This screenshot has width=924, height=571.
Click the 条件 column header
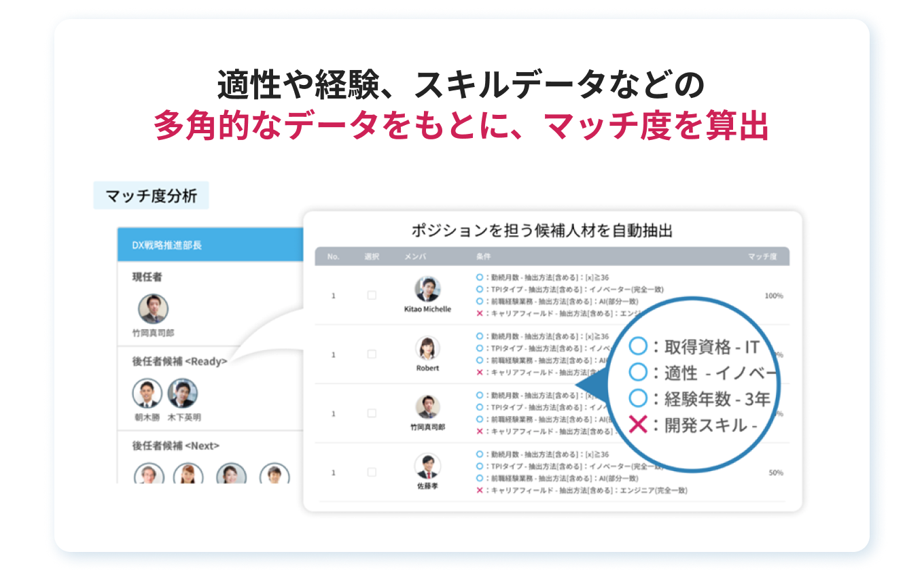(x=483, y=257)
